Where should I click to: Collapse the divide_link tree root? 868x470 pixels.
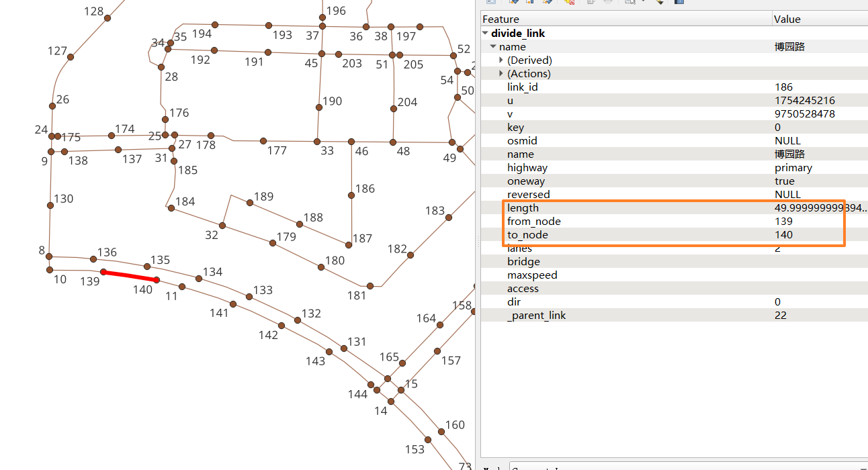coord(486,33)
